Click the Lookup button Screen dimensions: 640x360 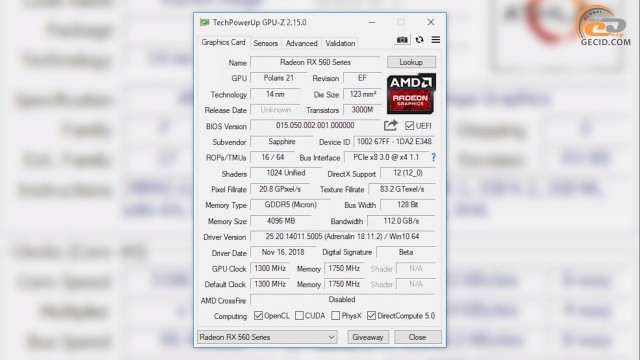point(411,62)
